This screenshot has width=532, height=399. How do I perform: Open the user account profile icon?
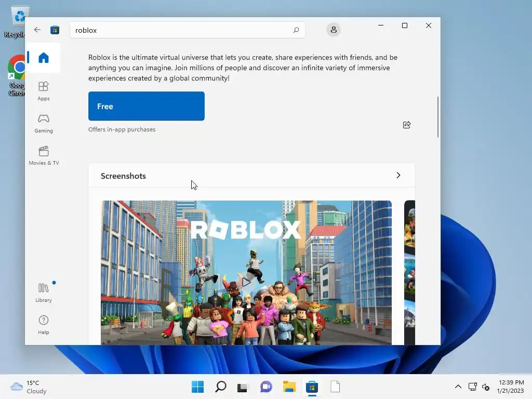click(334, 30)
